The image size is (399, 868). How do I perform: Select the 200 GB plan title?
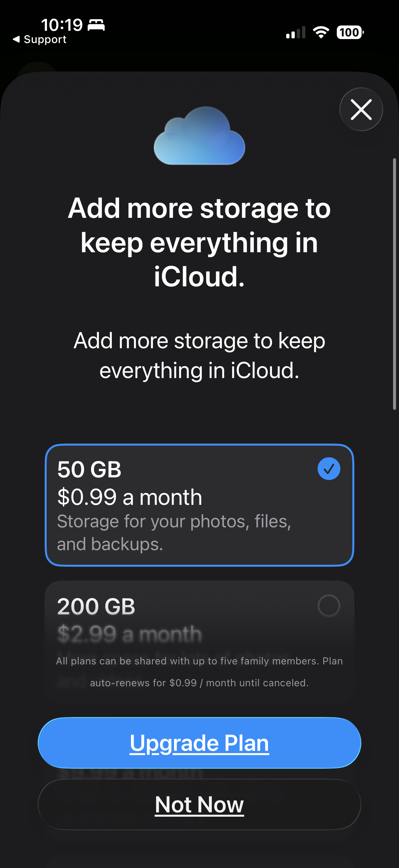pos(96,606)
